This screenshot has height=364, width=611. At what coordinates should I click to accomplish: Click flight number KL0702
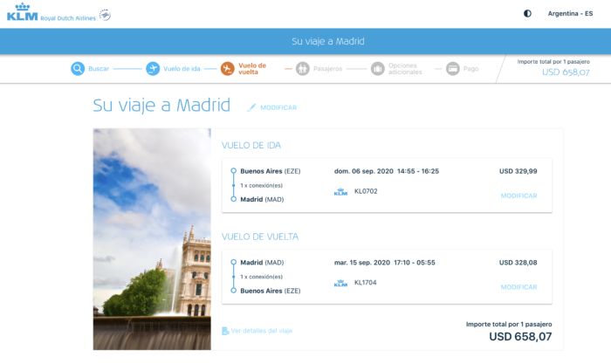(366, 191)
